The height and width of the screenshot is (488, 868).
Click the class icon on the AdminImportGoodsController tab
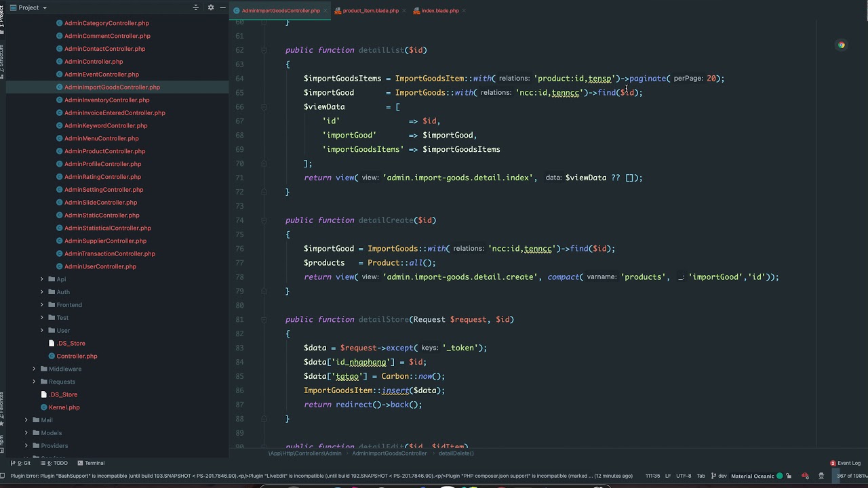coord(237,11)
